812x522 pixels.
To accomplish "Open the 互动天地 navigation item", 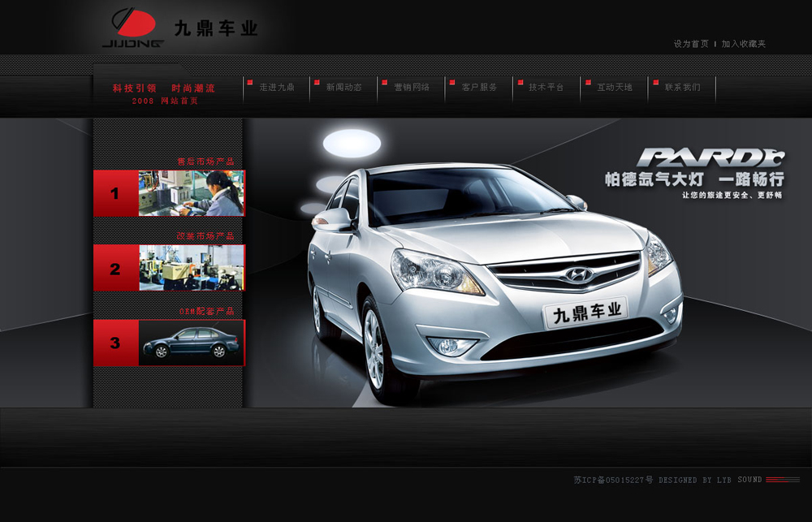I will [x=615, y=88].
